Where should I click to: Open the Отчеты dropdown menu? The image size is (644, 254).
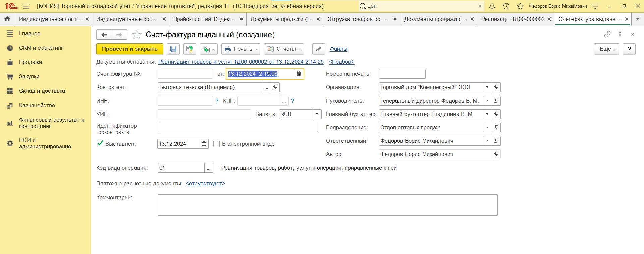tap(284, 49)
